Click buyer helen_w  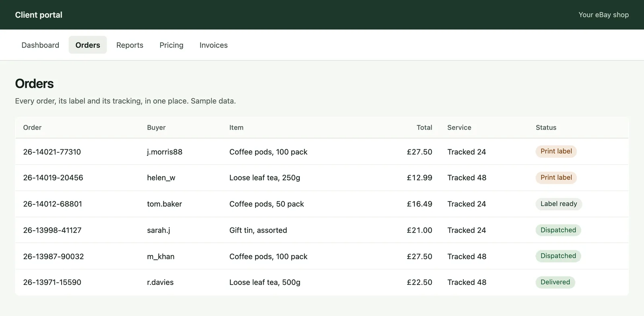161,178
